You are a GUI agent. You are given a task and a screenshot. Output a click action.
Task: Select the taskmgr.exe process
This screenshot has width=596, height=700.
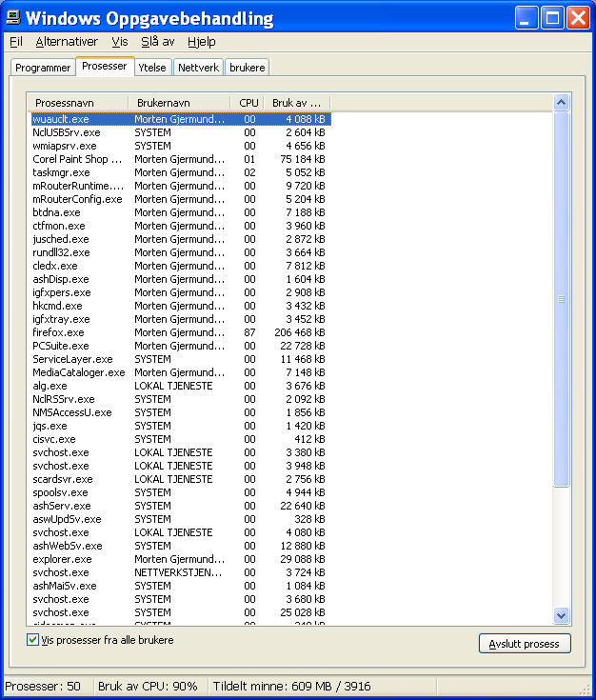tap(181, 172)
